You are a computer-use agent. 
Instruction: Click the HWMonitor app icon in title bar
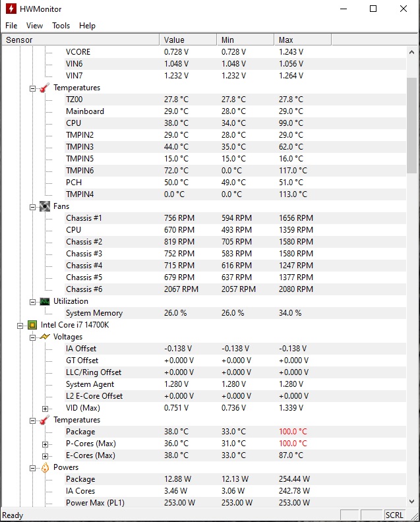pos(11,9)
